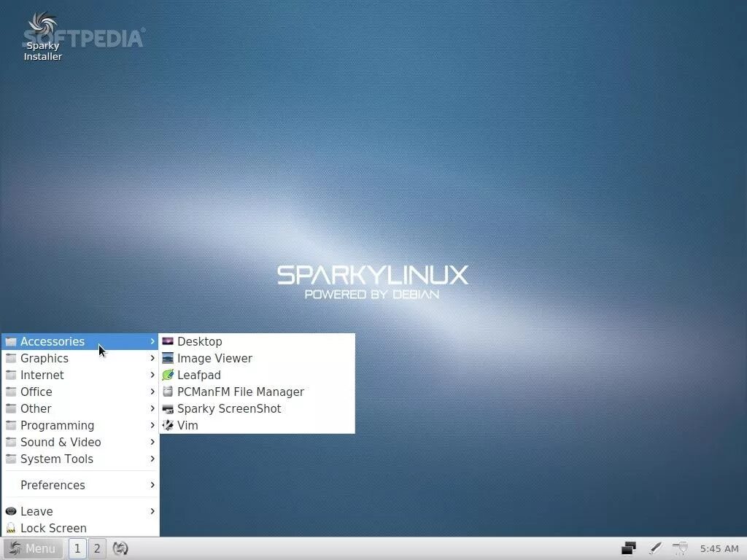Click the Menu button on taskbar
This screenshot has width=747, height=560.
tap(32, 548)
